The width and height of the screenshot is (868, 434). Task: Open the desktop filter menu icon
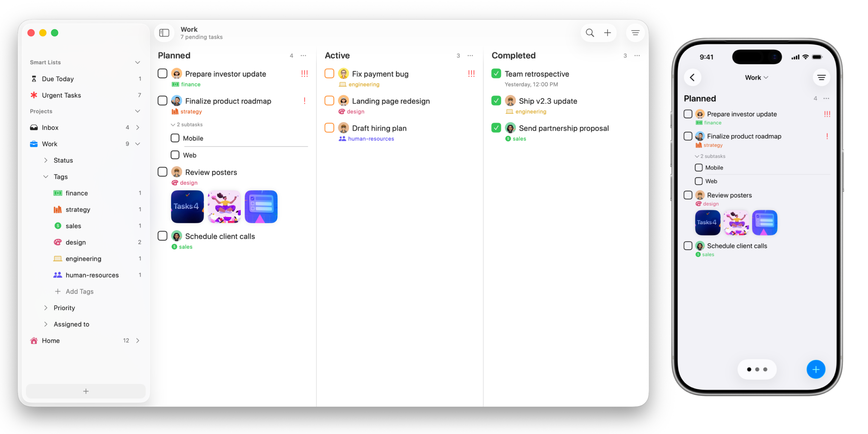(635, 33)
